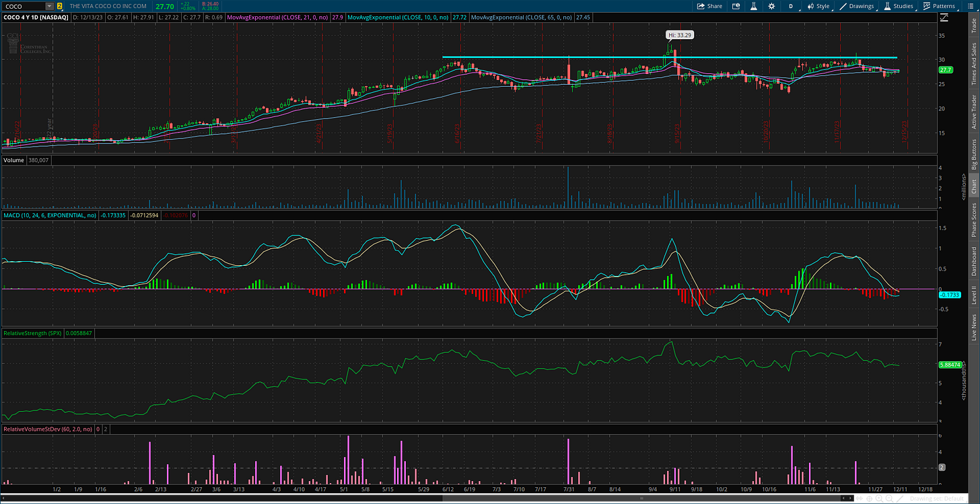Switch to the Trade side tab

(x=973, y=26)
